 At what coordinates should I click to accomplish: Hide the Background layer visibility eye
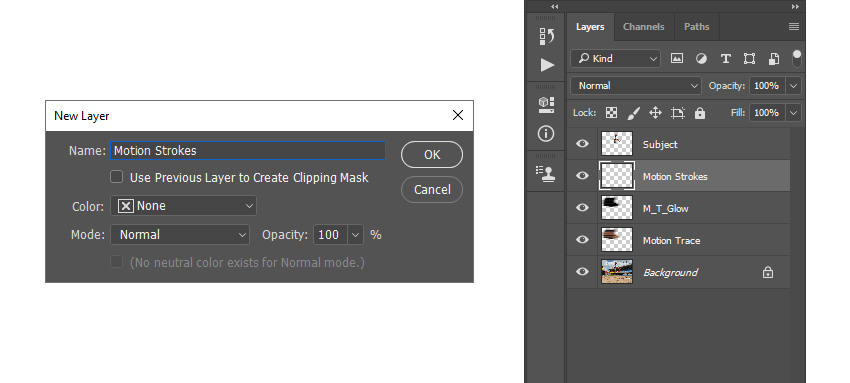point(582,271)
